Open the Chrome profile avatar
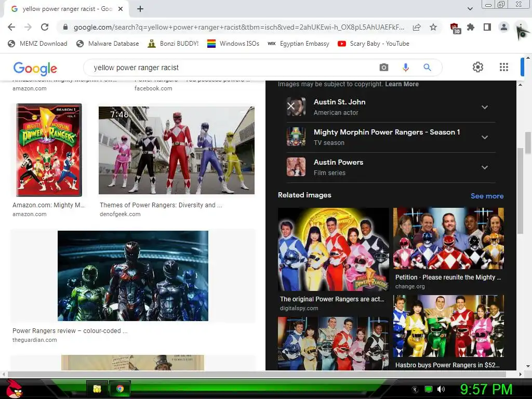The height and width of the screenshot is (399, 532). tap(504, 27)
